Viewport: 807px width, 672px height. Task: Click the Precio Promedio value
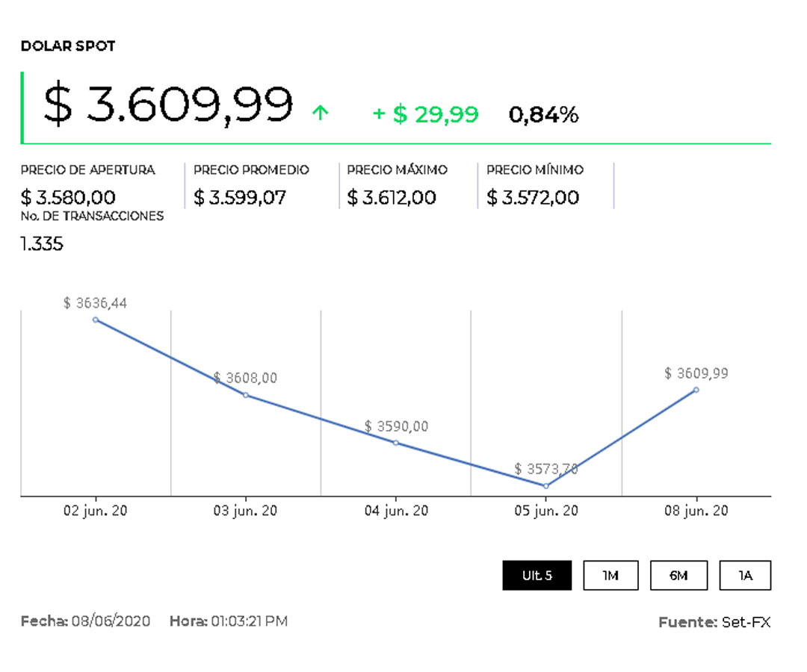click(240, 198)
